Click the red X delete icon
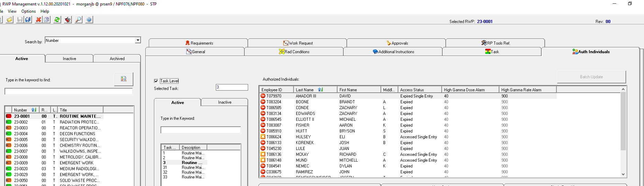 pyautogui.click(x=38, y=20)
